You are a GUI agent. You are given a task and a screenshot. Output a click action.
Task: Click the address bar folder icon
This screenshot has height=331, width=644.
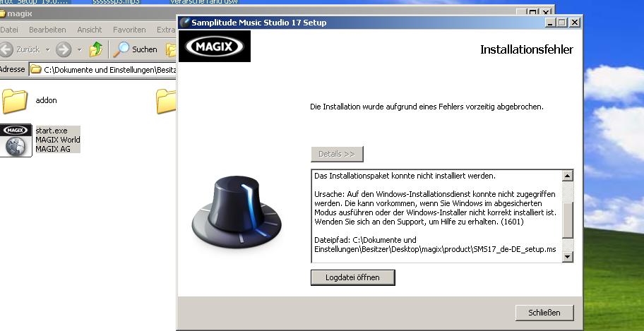36,69
